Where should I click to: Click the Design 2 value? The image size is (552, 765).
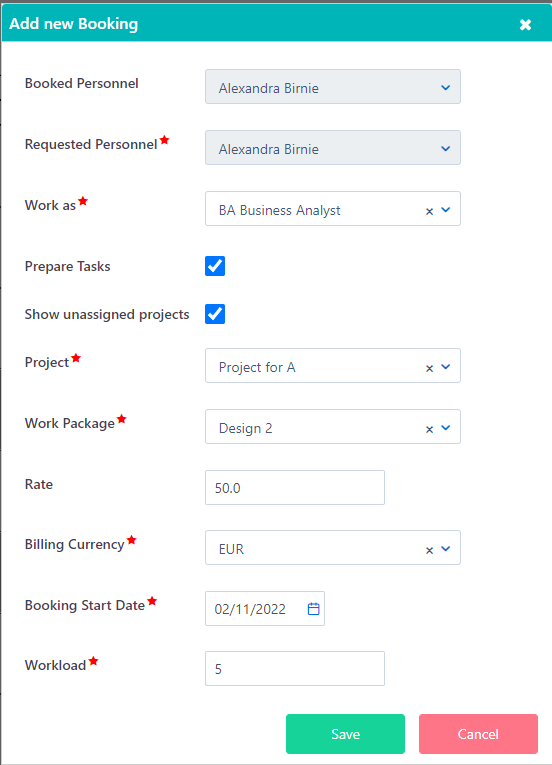245,428
